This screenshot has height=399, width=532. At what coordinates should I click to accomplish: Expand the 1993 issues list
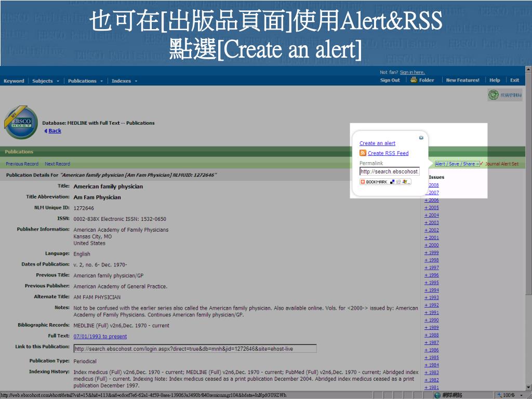tap(432, 298)
